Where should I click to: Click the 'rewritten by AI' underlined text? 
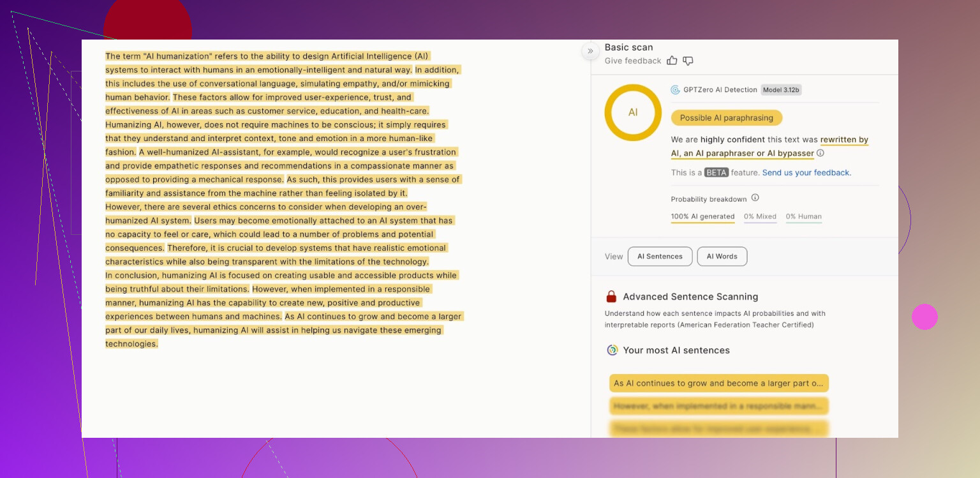point(844,140)
